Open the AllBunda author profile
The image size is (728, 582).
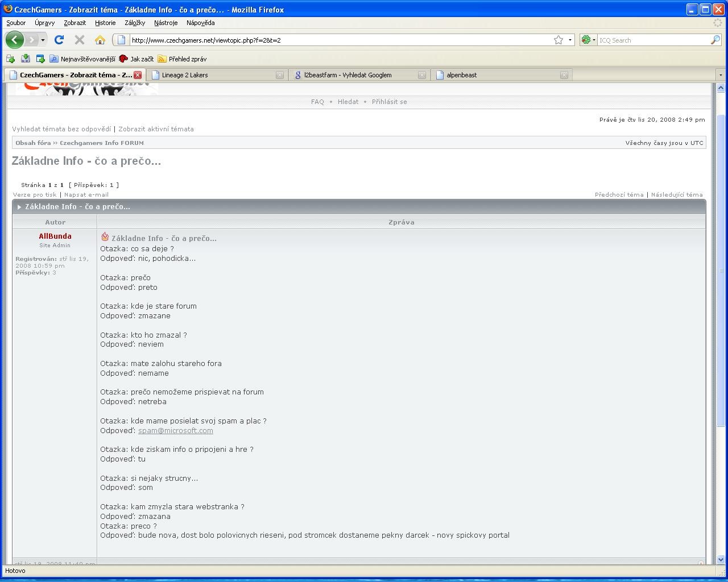pos(55,236)
